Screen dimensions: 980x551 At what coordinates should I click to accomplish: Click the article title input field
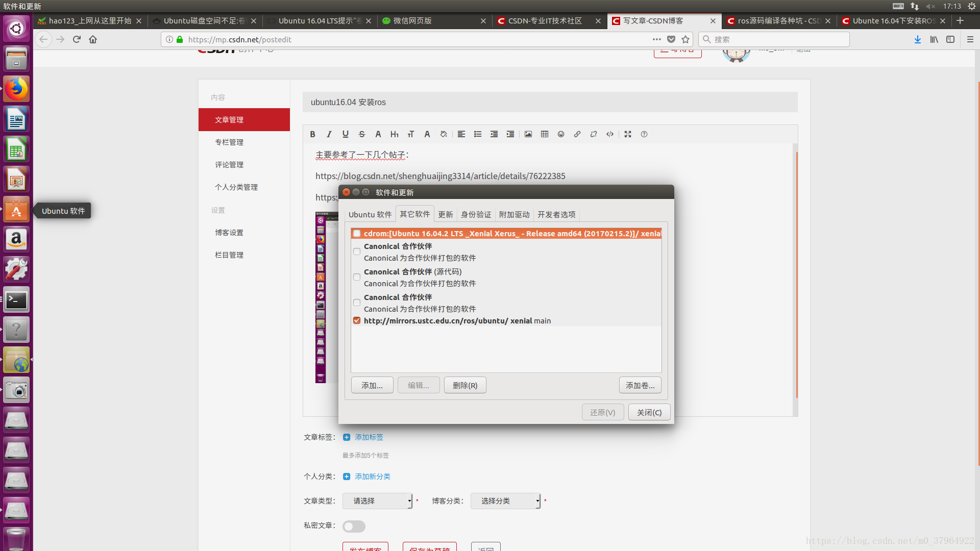tap(550, 102)
